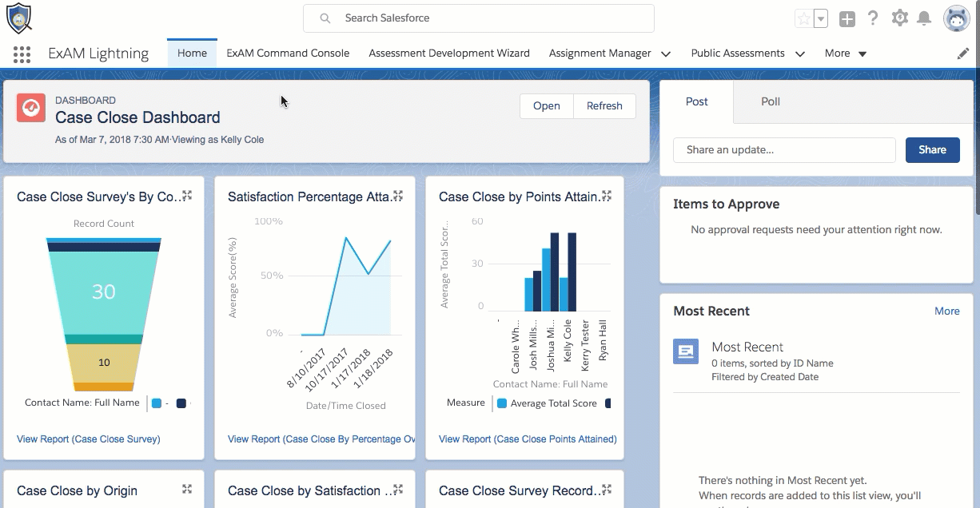Open the More navigation menu
Screen dimensions: 980x508
(846, 54)
